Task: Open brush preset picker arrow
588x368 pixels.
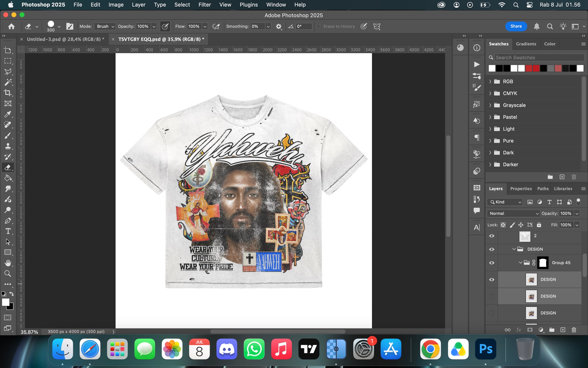Action: tap(59, 27)
